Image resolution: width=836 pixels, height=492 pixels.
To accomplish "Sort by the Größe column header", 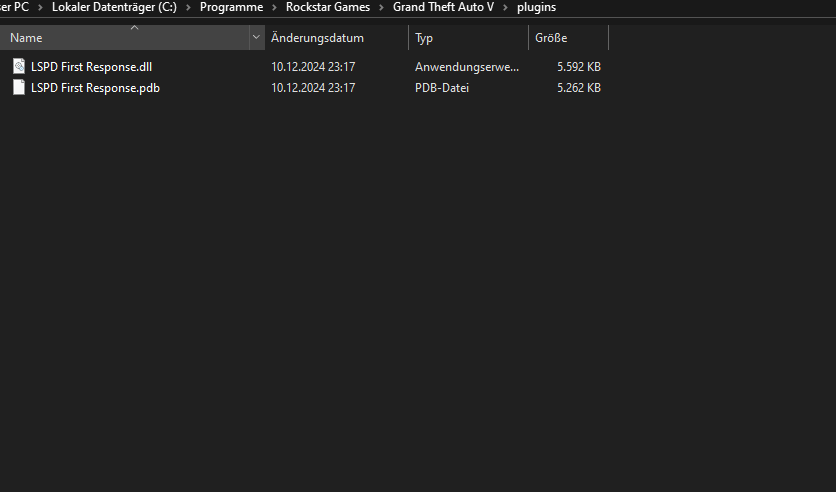I will point(552,38).
